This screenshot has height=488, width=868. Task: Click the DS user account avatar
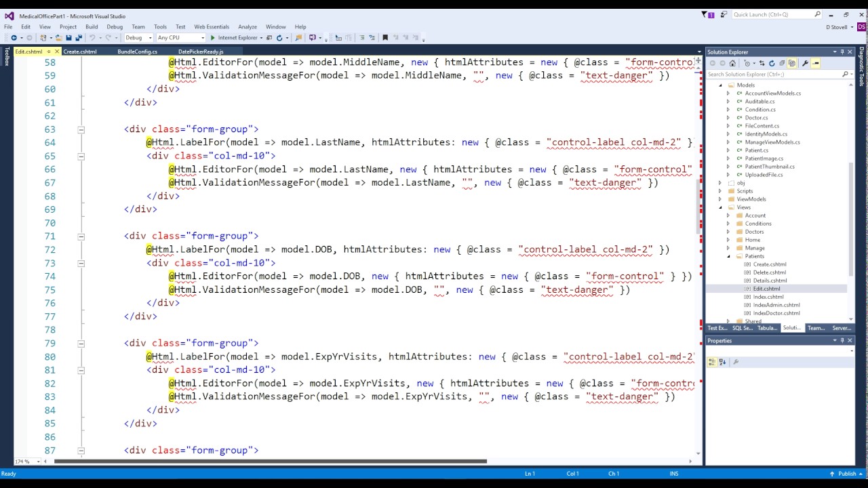coord(861,26)
